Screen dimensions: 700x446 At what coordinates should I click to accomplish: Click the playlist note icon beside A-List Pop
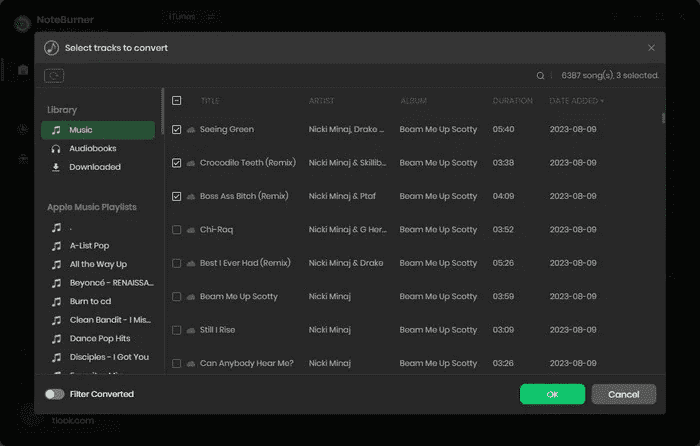click(56, 246)
